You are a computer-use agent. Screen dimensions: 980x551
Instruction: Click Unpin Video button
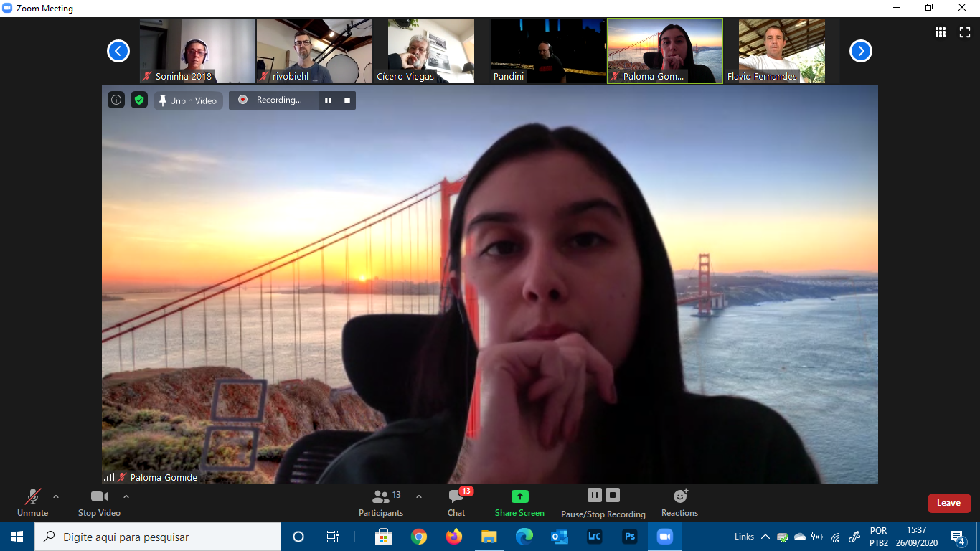pyautogui.click(x=188, y=100)
